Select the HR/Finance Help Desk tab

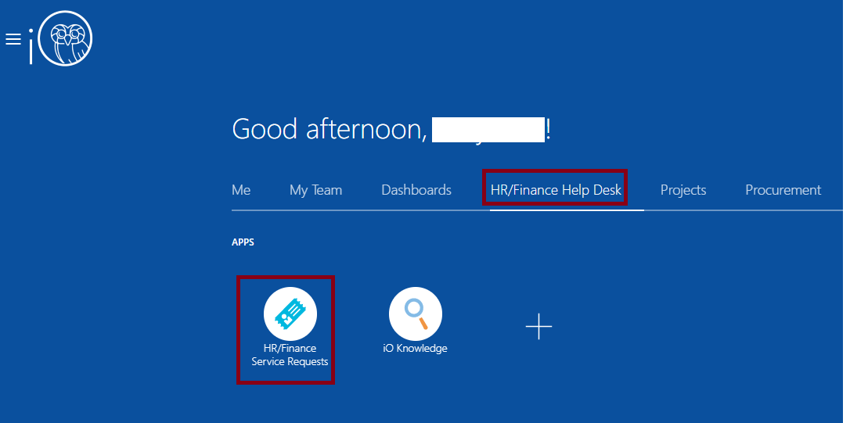coord(555,190)
